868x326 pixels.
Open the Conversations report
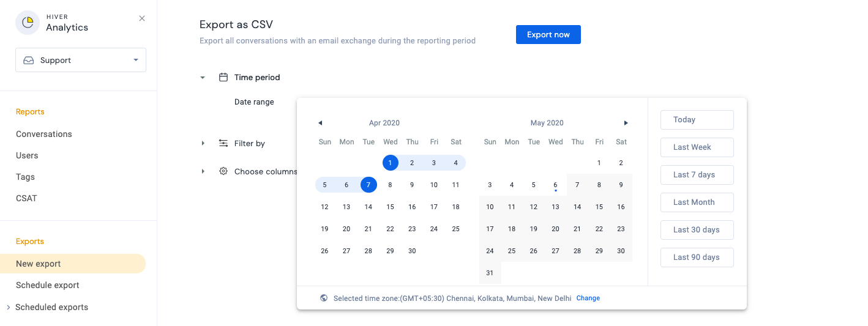(x=44, y=134)
